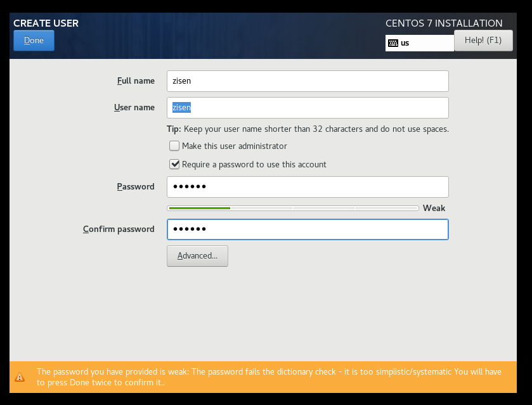Click the keyboard layout icon
Image resolution: width=532 pixels, height=405 pixels.
(393, 43)
